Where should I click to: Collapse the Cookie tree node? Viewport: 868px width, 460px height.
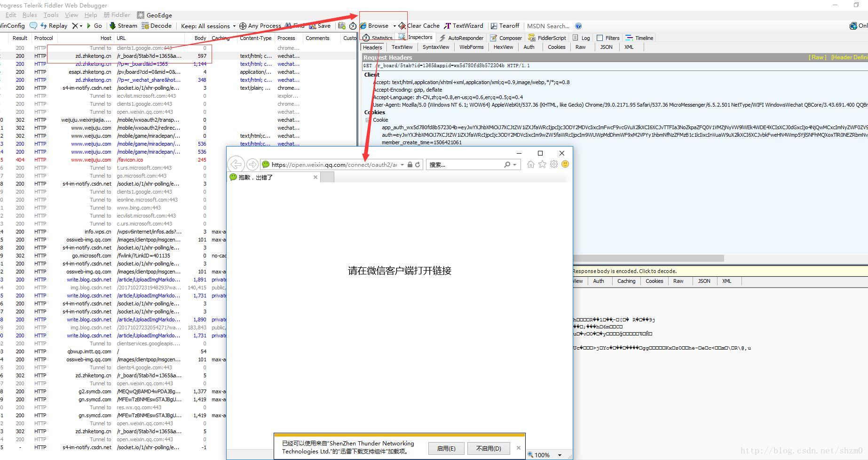coord(368,120)
